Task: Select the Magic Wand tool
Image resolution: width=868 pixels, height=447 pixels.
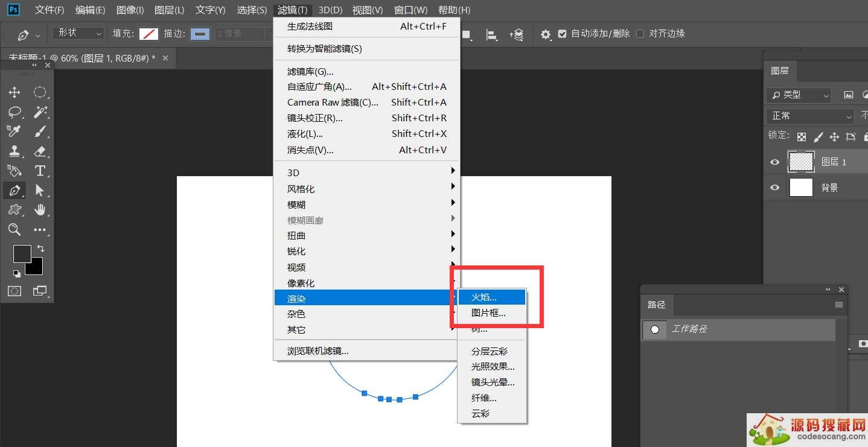Action: tap(40, 112)
